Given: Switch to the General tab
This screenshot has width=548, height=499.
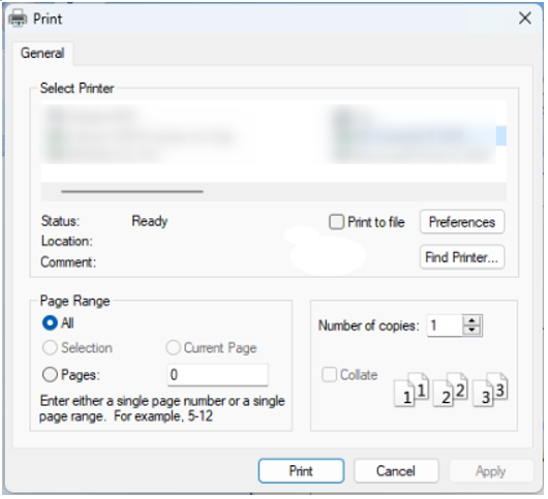Looking at the screenshot, I should pyautogui.click(x=43, y=53).
